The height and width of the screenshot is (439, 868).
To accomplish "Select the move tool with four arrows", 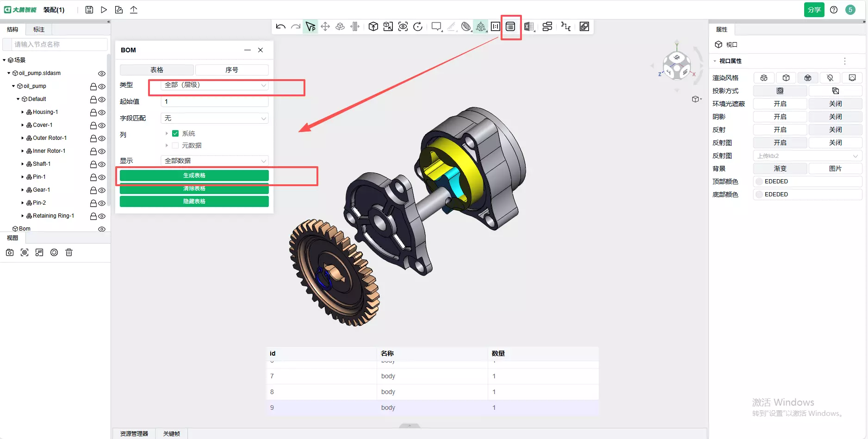I will (x=325, y=27).
